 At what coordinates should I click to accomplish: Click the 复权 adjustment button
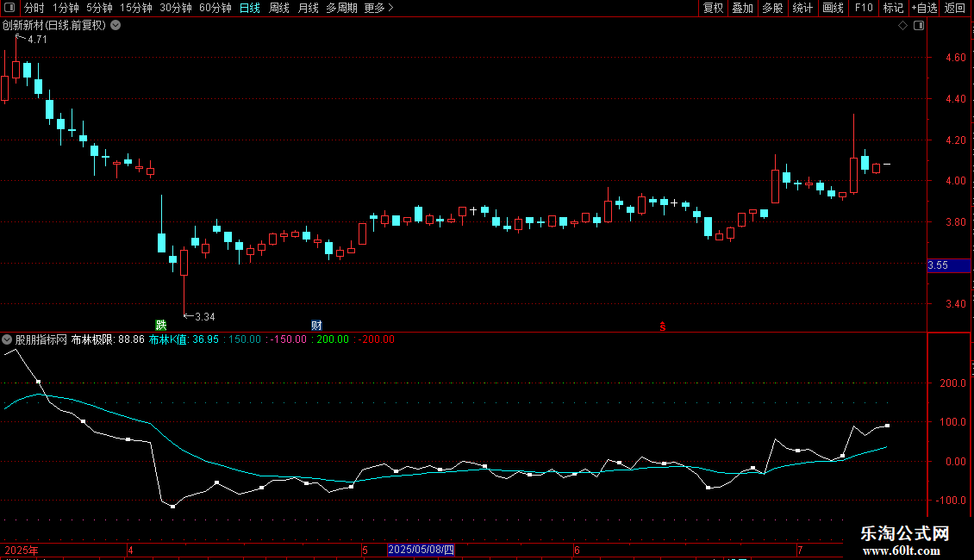(x=713, y=8)
